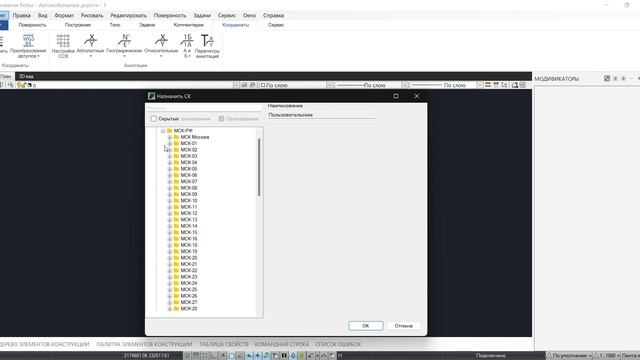
Task: Select the Geographic coordinates annotation tool
Action: [124, 46]
